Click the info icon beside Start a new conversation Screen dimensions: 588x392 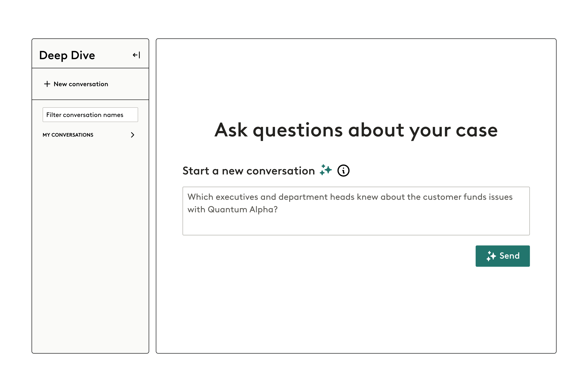(344, 171)
